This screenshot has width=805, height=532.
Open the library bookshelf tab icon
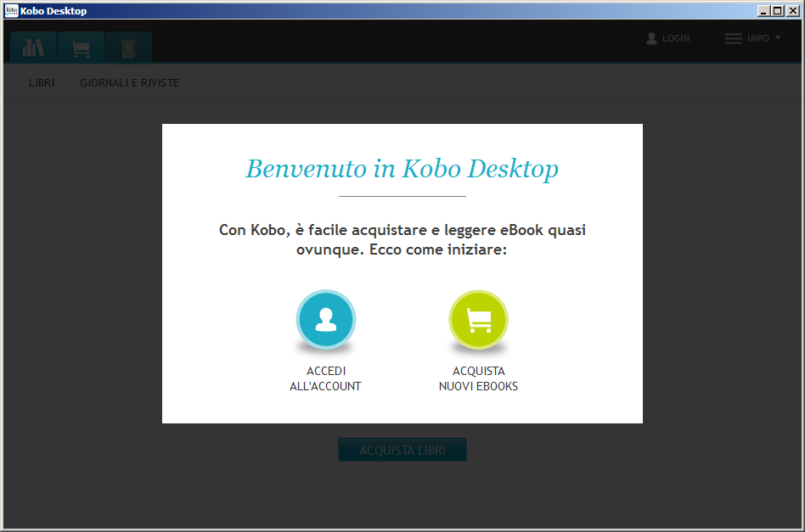pos(33,48)
